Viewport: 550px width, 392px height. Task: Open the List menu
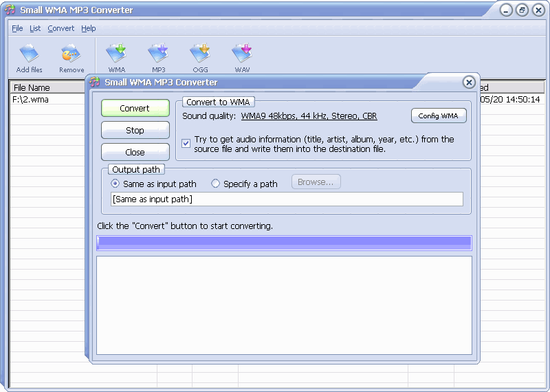[35, 28]
